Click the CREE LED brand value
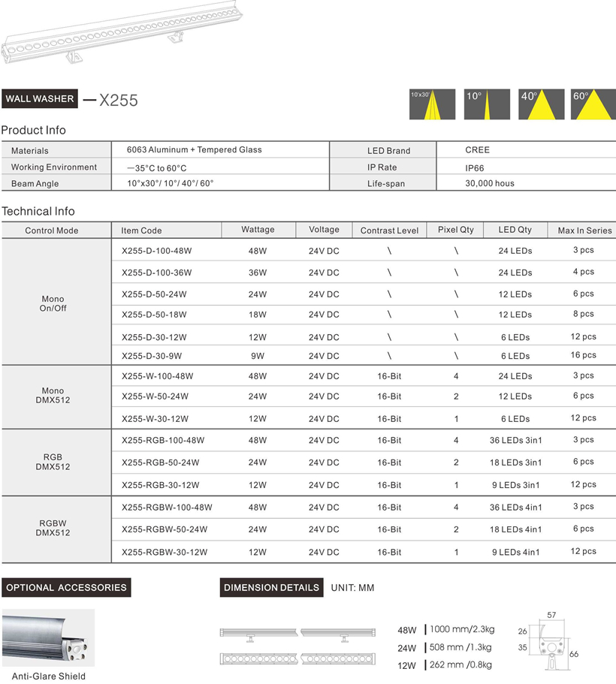This screenshot has height=684, width=616. click(x=477, y=150)
